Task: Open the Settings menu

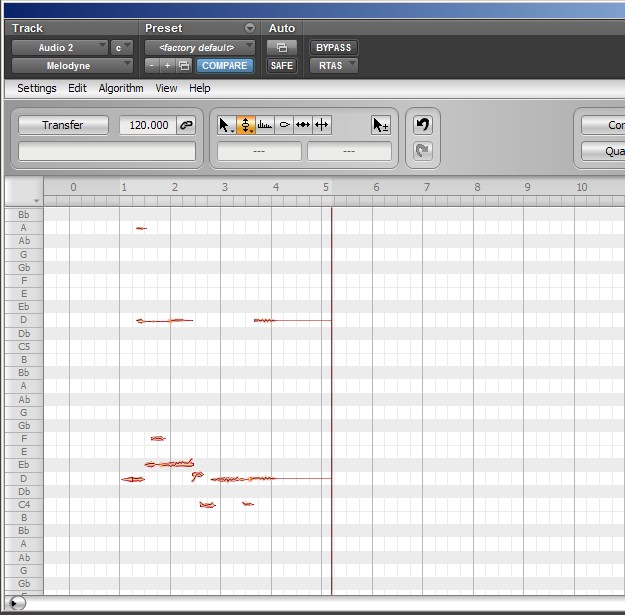Action: pos(37,88)
